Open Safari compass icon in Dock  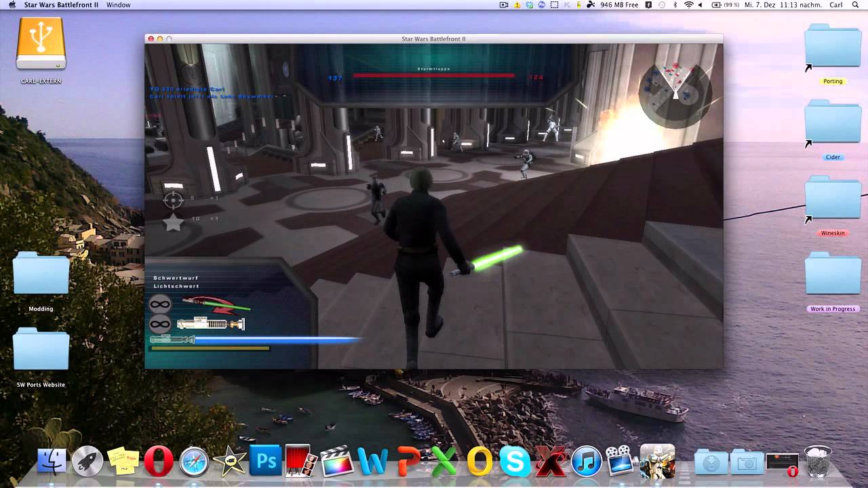194,462
